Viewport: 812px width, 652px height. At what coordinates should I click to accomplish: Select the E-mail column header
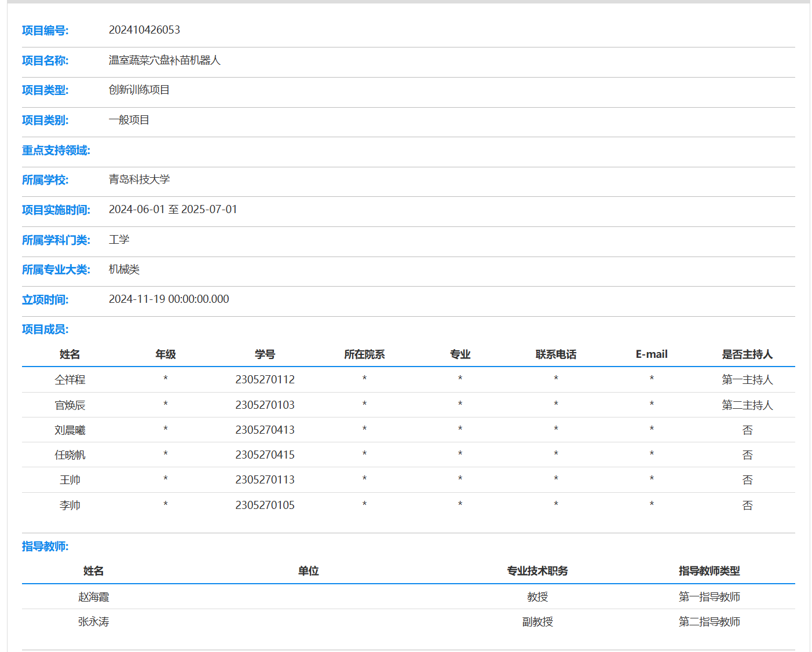651,354
